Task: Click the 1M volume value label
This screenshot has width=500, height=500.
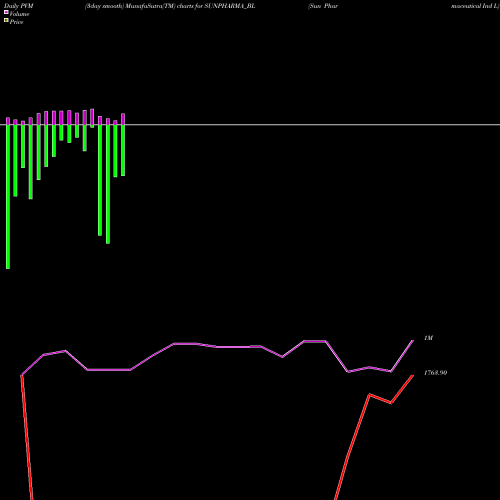Action: pos(428,338)
